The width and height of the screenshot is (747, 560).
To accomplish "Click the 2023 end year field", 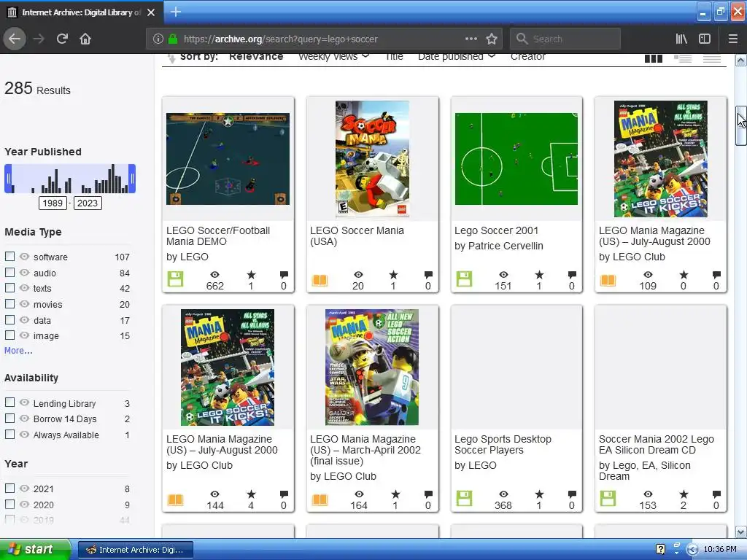I will coord(88,203).
